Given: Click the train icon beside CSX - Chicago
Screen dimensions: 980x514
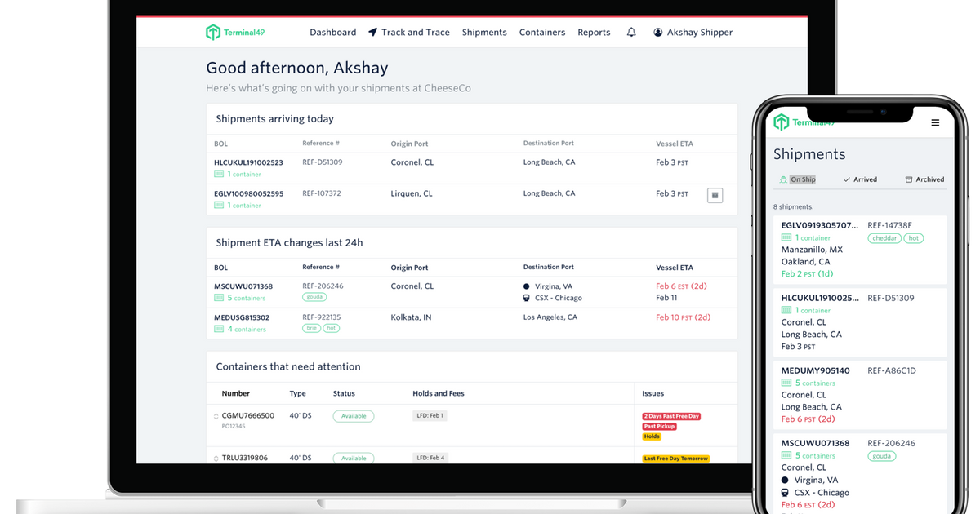Looking at the screenshot, I should point(526,297).
